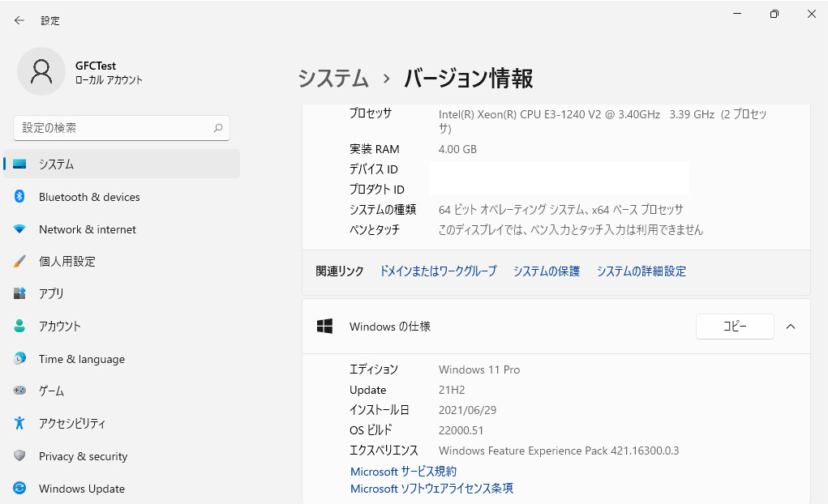Open ゲーム settings
828x504 pixels.
click(122, 391)
